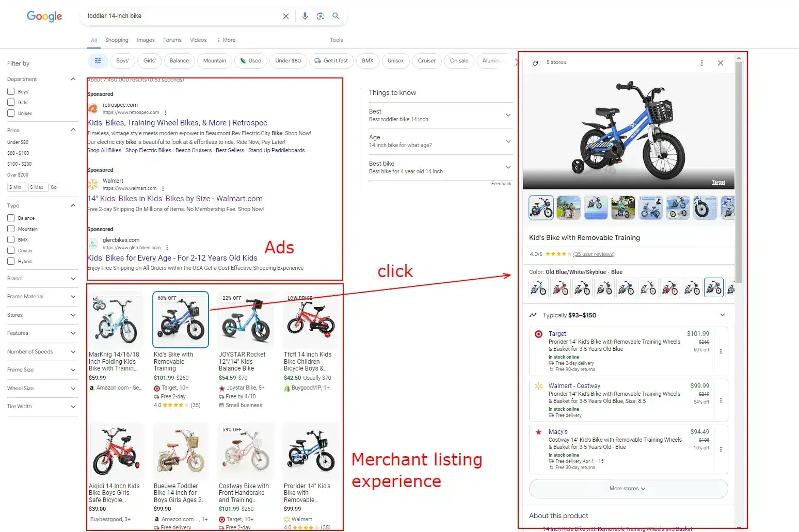The image size is (799, 532).
Task: Click the Google logo
Action: (44, 16)
